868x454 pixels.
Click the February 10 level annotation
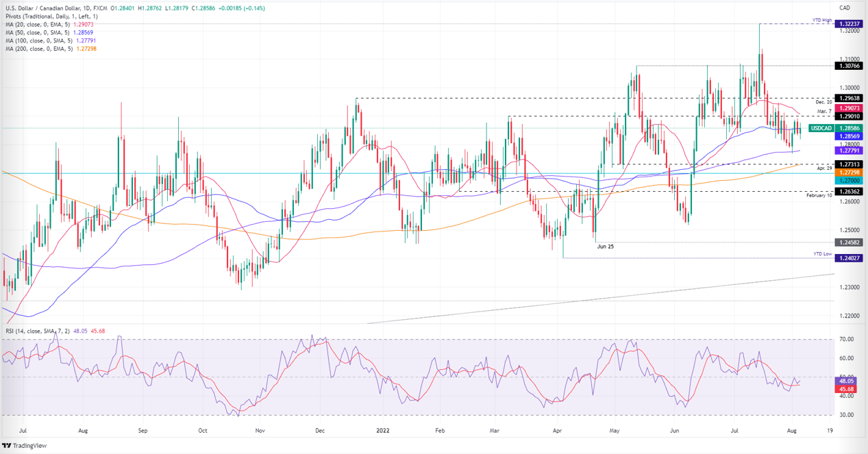pyautogui.click(x=819, y=195)
